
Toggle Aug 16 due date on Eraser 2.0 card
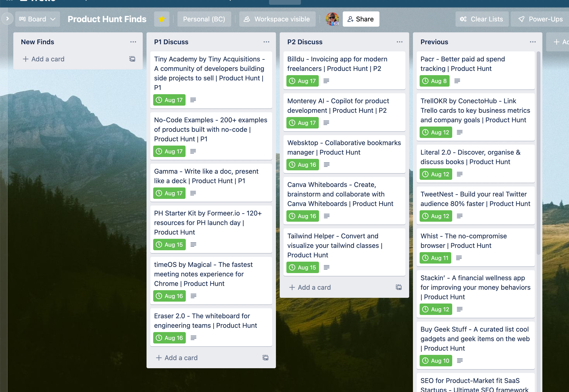[x=169, y=338]
